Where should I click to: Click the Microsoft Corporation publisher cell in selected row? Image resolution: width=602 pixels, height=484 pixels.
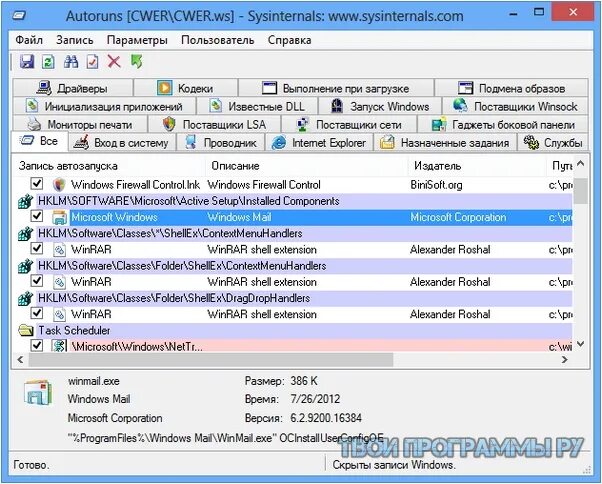[458, 217]
